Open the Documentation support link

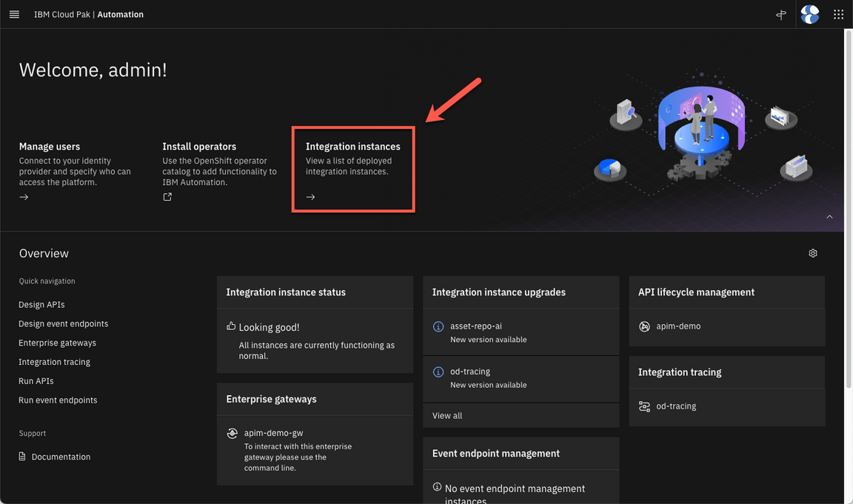(x=61, y=457)
